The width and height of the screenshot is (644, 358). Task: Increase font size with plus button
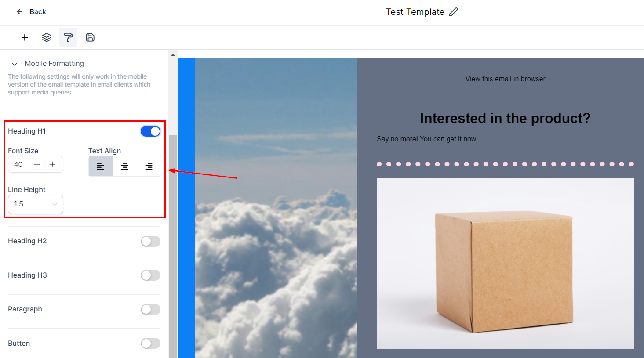pyautogui.click(x=52, y=164)
